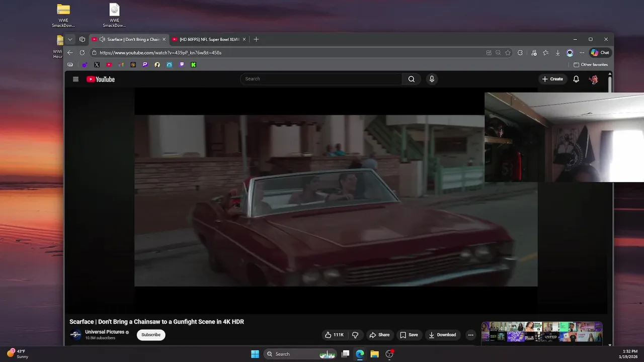Mute the Scarface tab via speaker icon
The height and width of the screenshot is (362, 644).
point(102,39)
